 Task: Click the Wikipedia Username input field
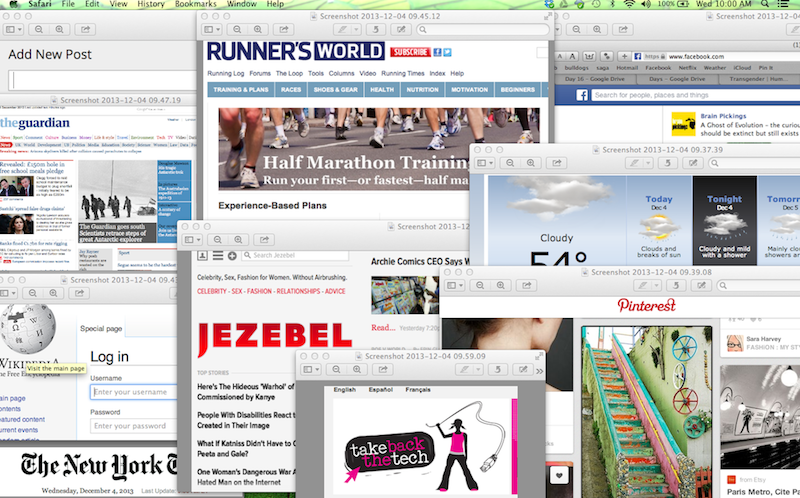[133, 392]
